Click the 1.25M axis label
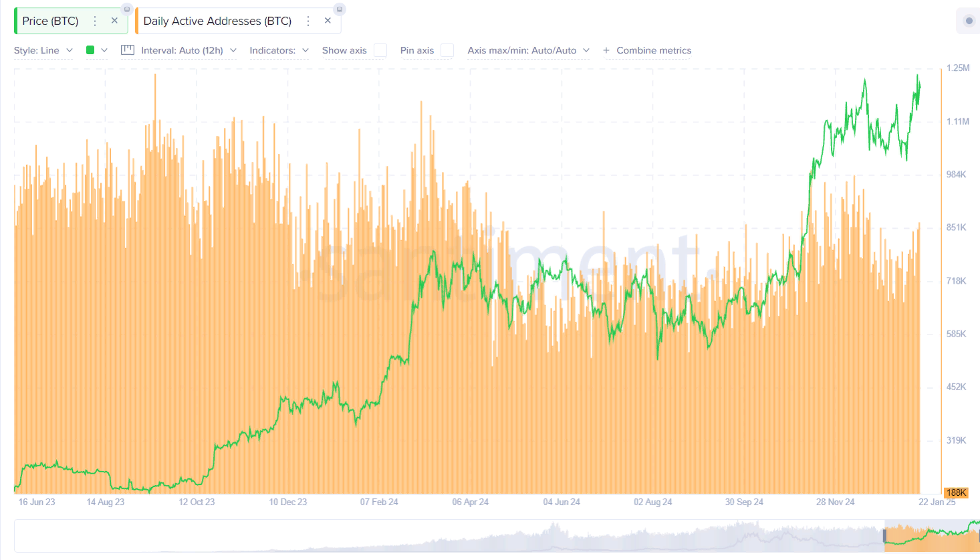This screenshot has height=560, width=980. tap(958, 68)
